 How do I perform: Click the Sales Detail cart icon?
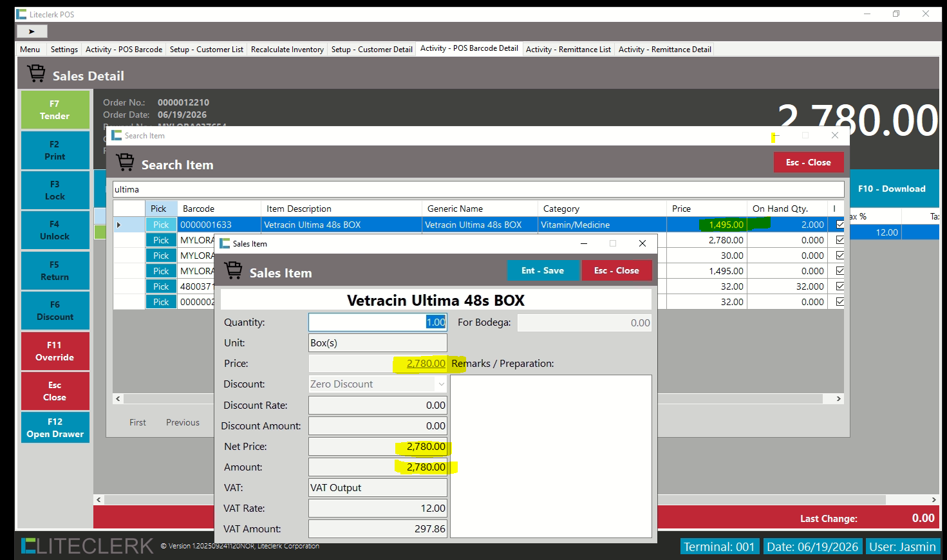pyautogui.click(x=36, y=73)
